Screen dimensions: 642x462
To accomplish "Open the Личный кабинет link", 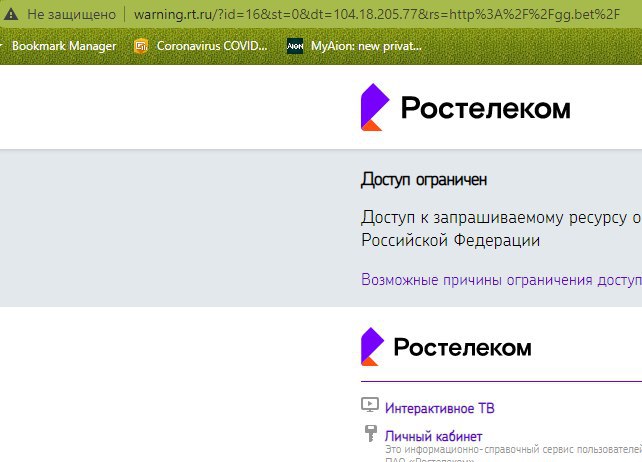I will coord(433,436).
